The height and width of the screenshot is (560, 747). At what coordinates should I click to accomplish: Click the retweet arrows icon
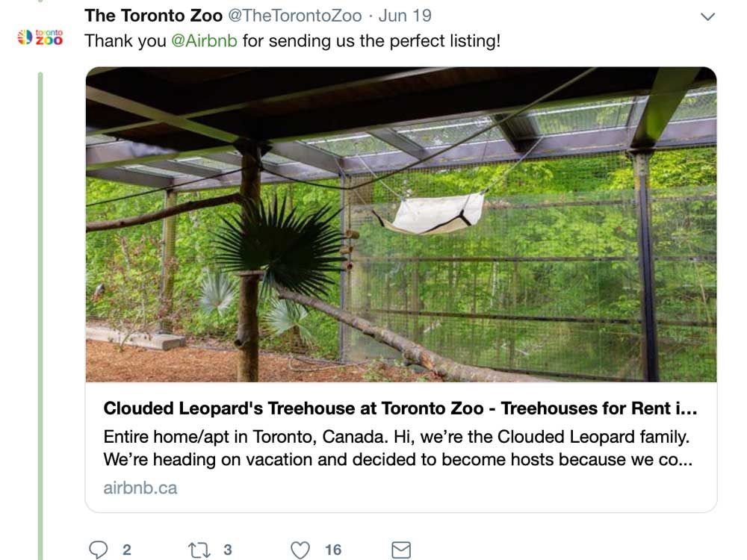tap(199, 550)
